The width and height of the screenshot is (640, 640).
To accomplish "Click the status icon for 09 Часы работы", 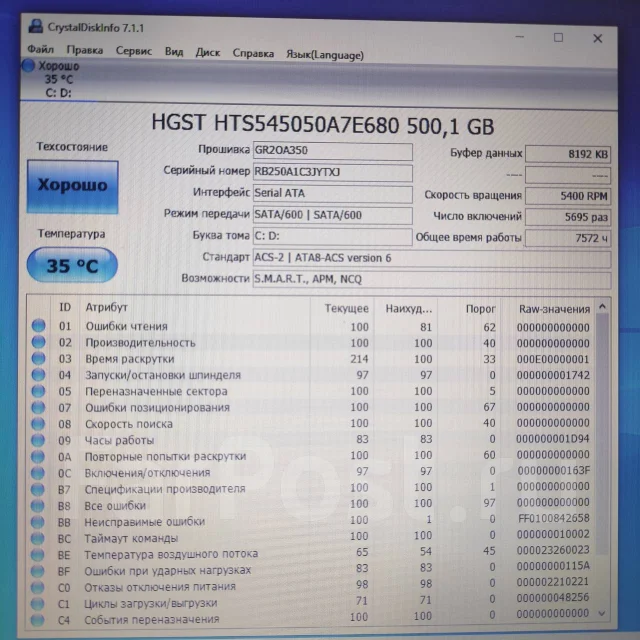I will [x=38, y=440].
